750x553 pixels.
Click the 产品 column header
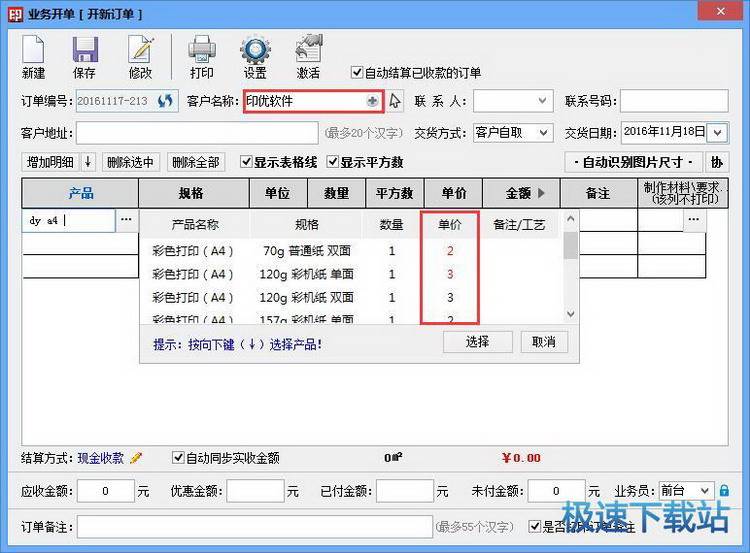click(80, 193)
